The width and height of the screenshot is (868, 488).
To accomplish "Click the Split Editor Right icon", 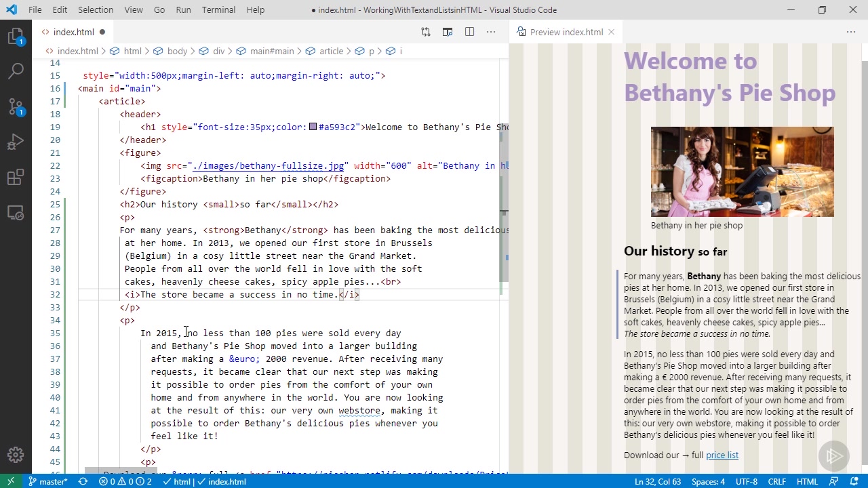I will [x=469, y=32].
